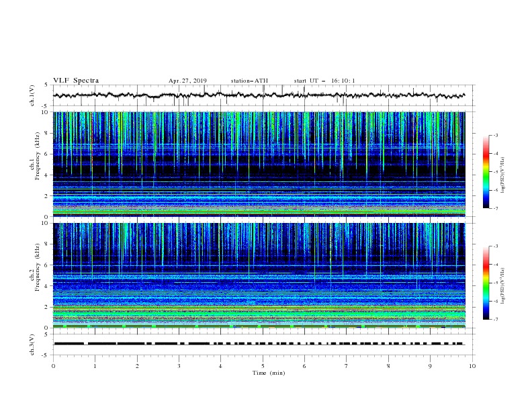
Task: Click the "9" tick on the time axis
Action: tap(430, 366)
